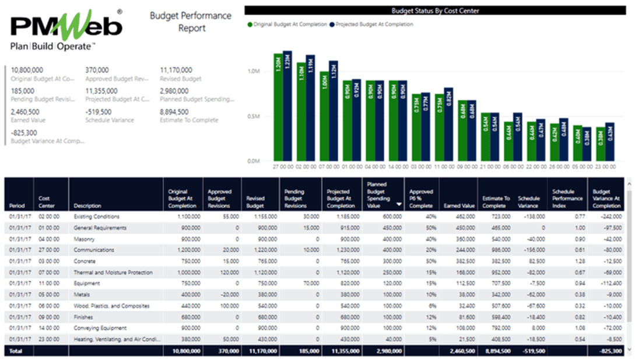The height and width of the screenshot is (364, 635).
Task: Click the green Original Budget legend marker
Action: (251, 24)
